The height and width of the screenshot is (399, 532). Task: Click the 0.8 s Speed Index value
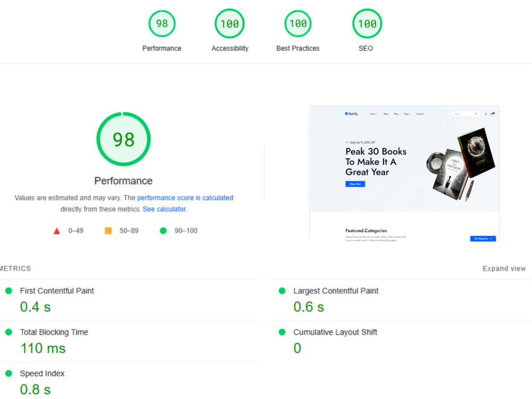click(x=35, y=389)
